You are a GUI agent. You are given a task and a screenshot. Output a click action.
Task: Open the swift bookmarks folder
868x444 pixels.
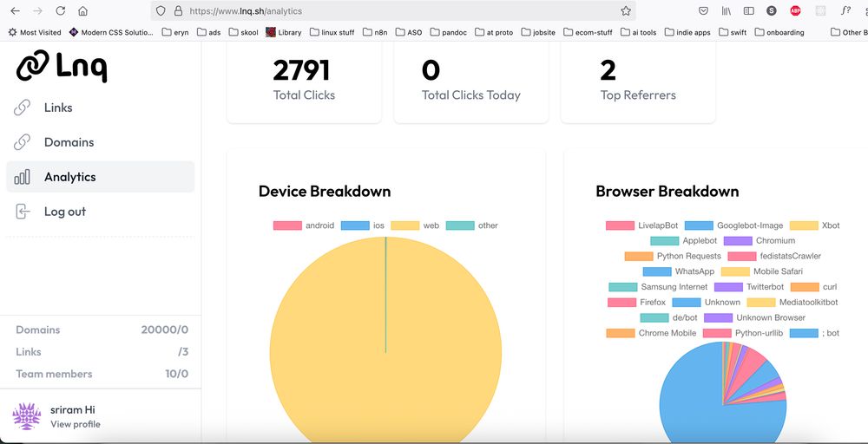point(733,33)
